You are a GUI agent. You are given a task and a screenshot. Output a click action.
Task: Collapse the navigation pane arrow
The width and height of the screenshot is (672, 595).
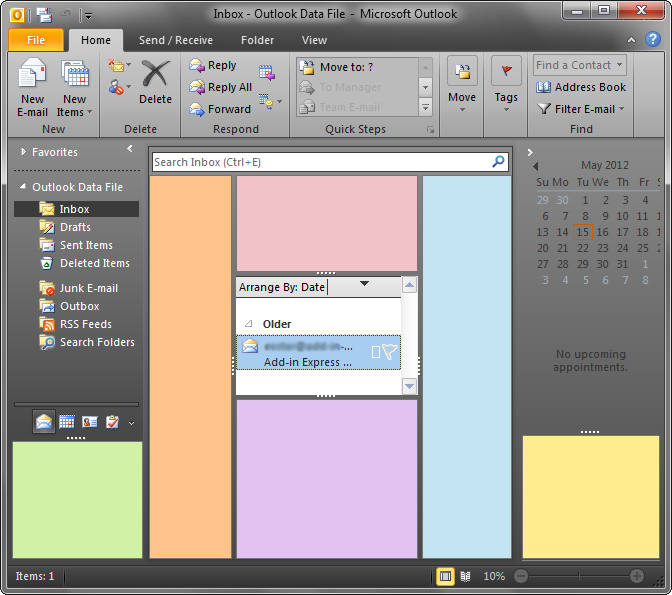(129, 149)
